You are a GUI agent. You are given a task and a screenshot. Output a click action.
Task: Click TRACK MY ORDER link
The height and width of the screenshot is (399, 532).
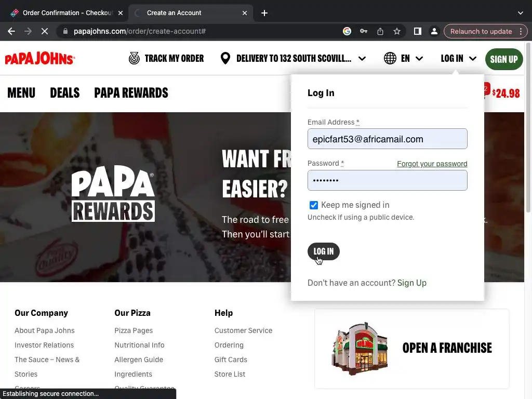tap(174, 58)
